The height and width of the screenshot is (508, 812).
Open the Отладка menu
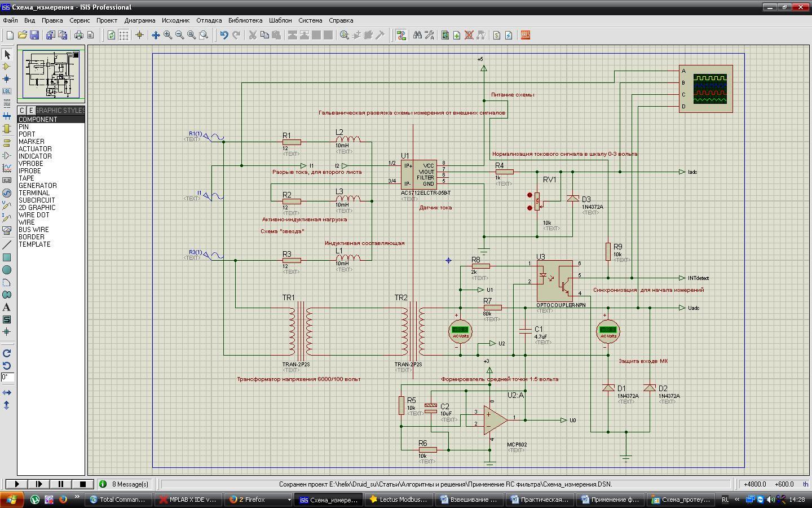(209, 20)
